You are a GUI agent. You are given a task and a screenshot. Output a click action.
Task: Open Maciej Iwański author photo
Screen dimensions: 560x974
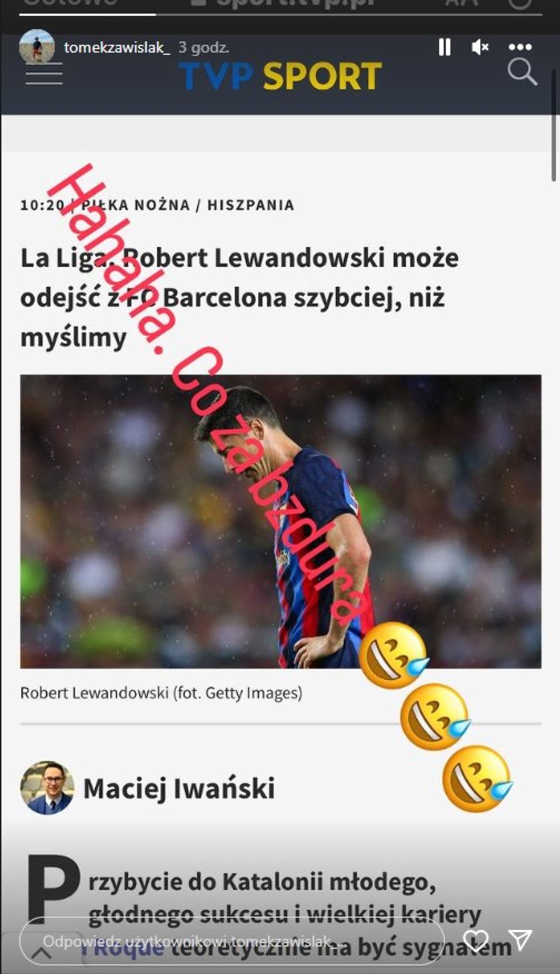click(x=47, y=788)
